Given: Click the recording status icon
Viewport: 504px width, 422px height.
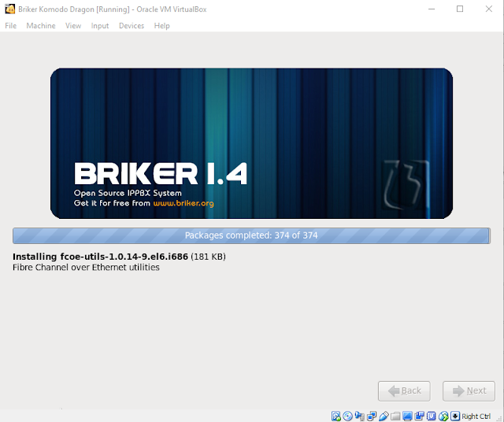Looking at the screenshot, I should pyautogui.click(x=420, y=416).
